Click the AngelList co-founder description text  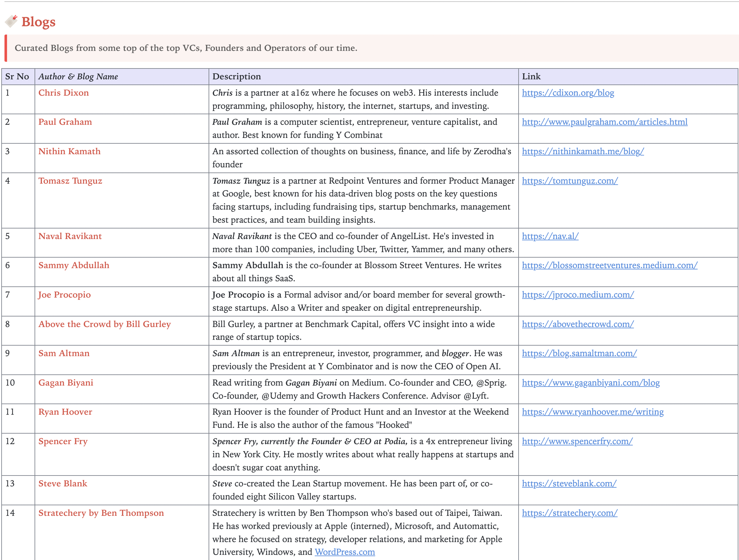click(363, 243)
